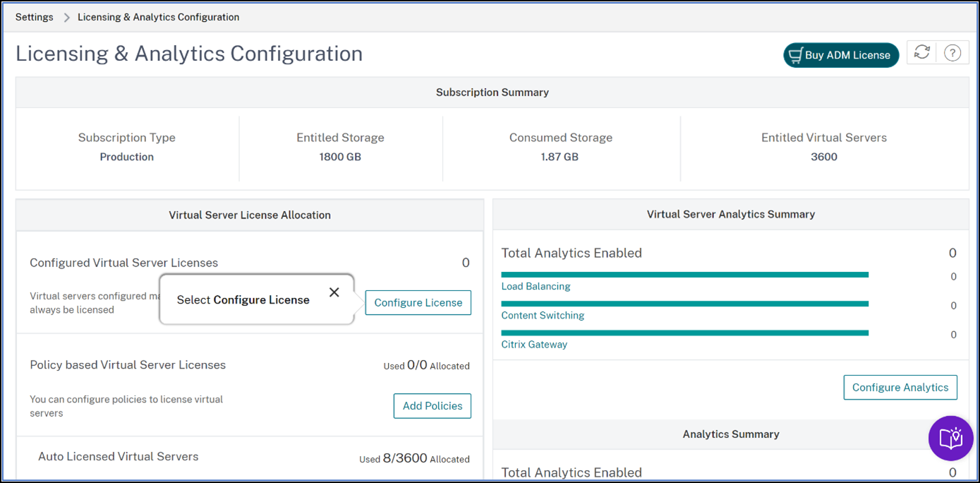Click the Configured Virtual Server Licenses label
The width and height of the screenshot is (980, 483).
[124, 263]
